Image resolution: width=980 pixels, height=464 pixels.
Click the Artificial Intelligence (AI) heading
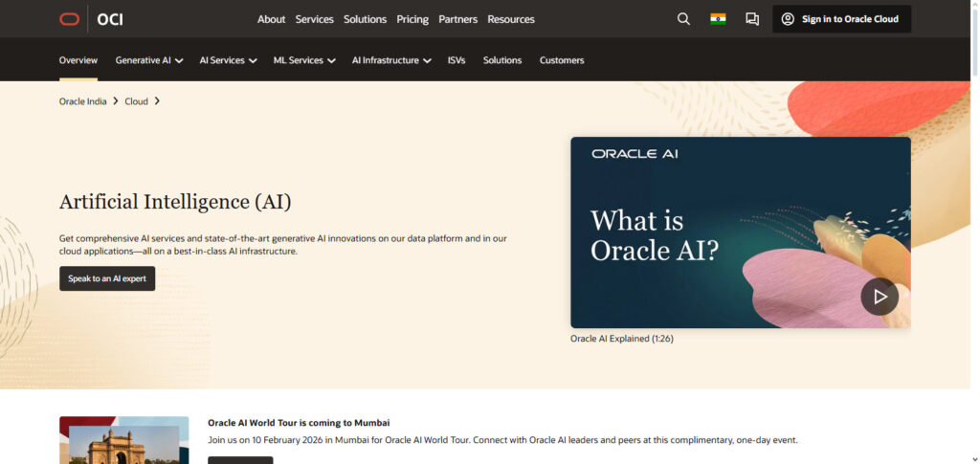coord(176,202)
